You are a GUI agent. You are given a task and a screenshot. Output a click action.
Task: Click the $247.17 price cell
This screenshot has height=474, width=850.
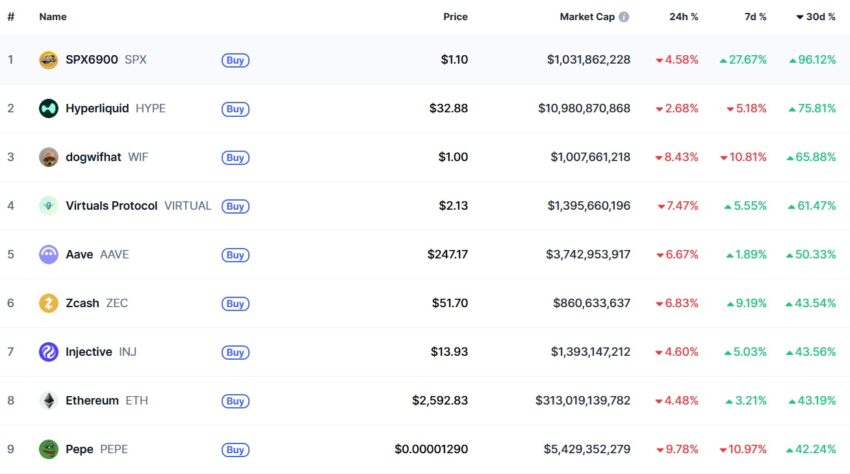pos(447,254)
